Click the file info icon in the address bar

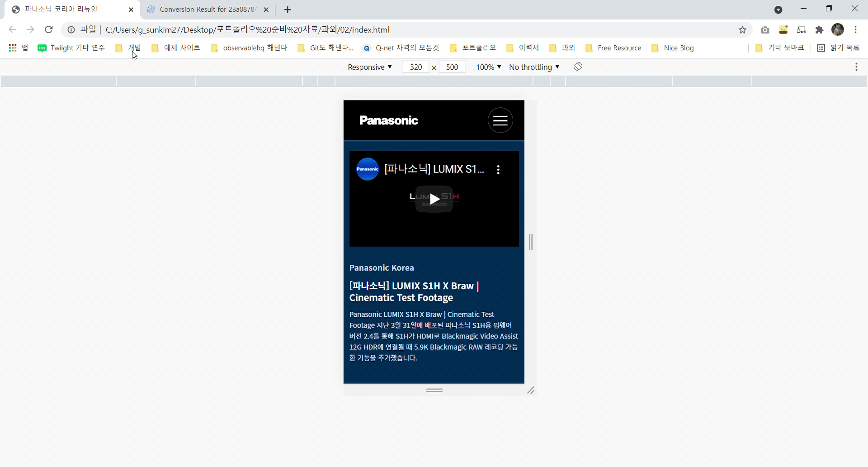[x=71, y=30]
